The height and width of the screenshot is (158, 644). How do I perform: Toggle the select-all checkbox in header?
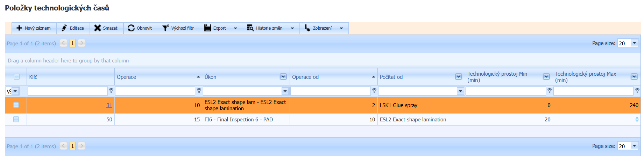pyautogui.click(x=16, y=77)
